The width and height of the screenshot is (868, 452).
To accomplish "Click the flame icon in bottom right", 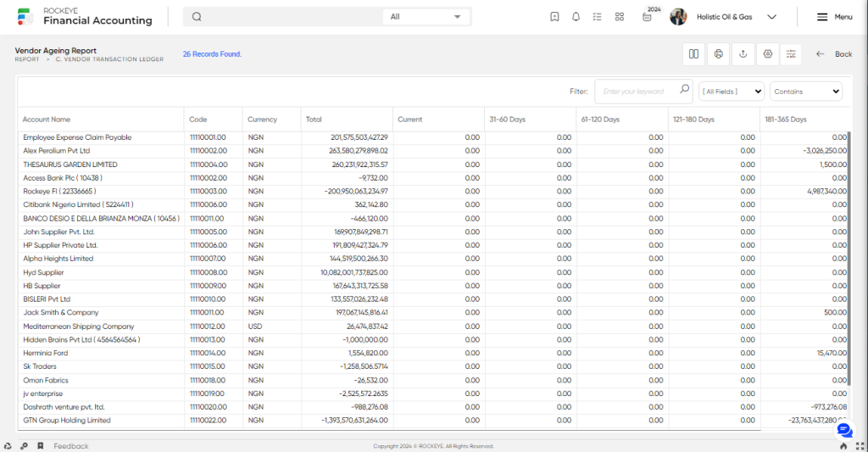I will coord(843,446).
